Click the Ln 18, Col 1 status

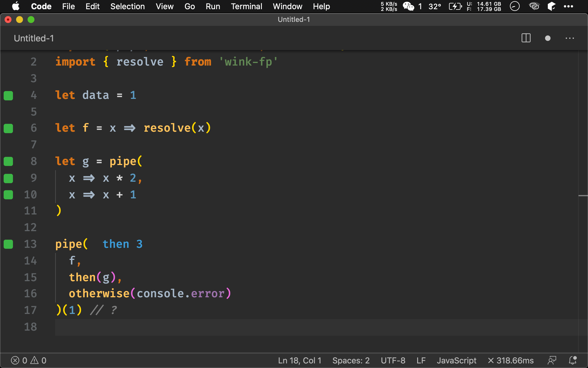click(299, 361)
